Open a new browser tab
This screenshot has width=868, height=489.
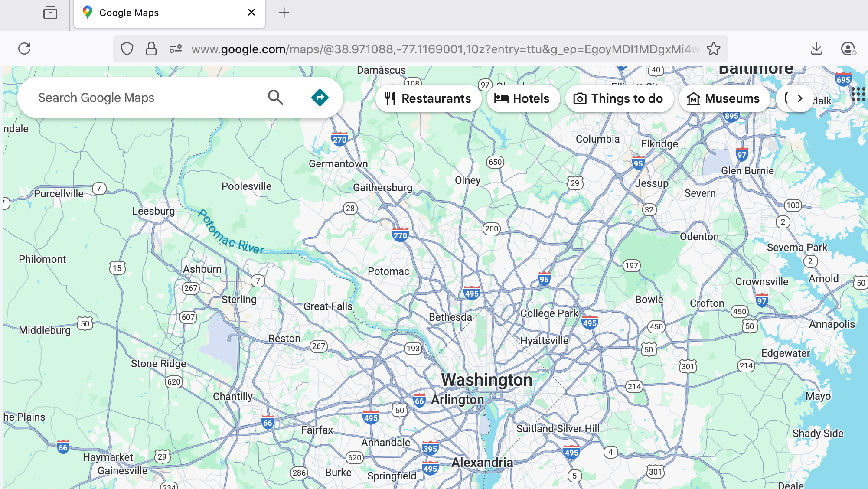(x=284, y=13)
